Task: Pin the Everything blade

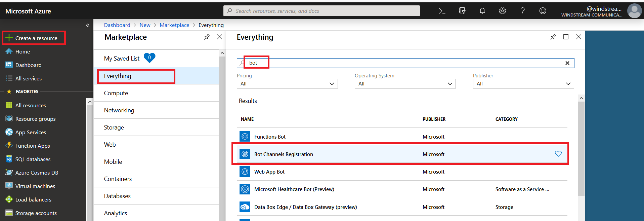Action: (553, 37)
